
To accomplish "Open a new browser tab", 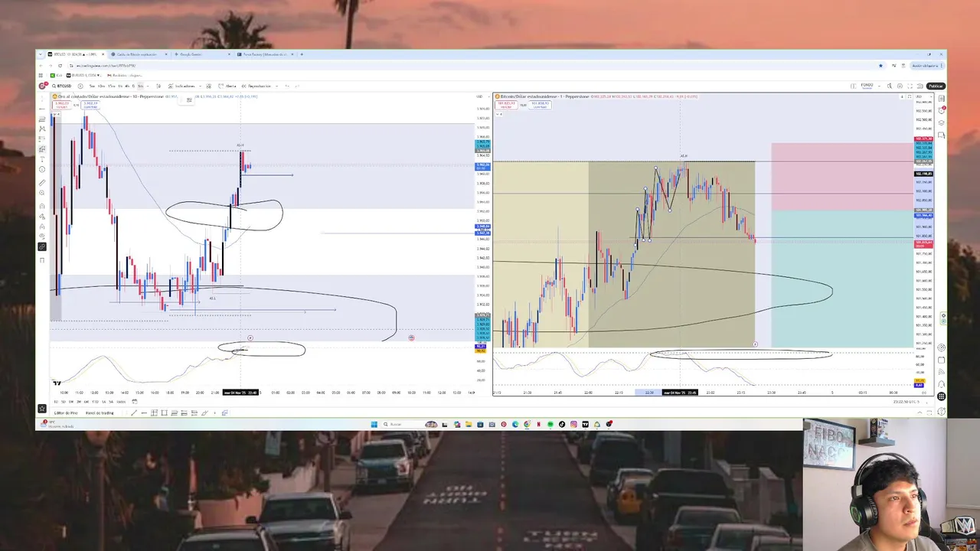I will (302, 54).
